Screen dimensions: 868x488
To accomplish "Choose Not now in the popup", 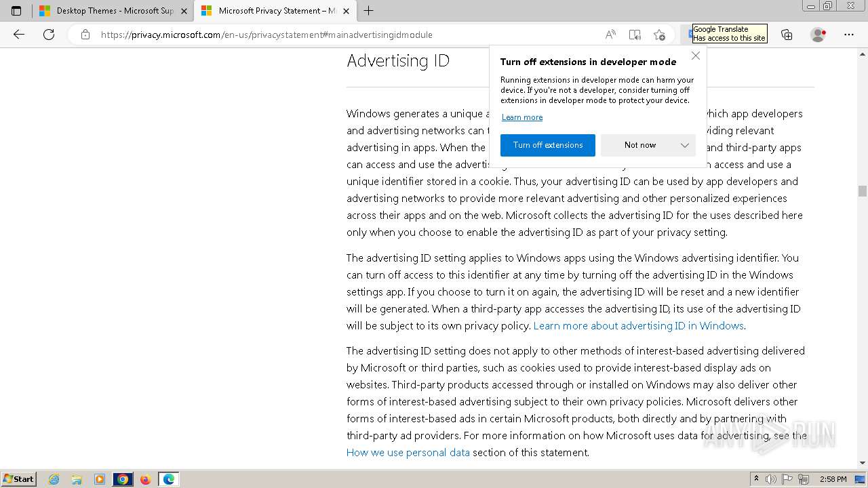I will 639,145.
